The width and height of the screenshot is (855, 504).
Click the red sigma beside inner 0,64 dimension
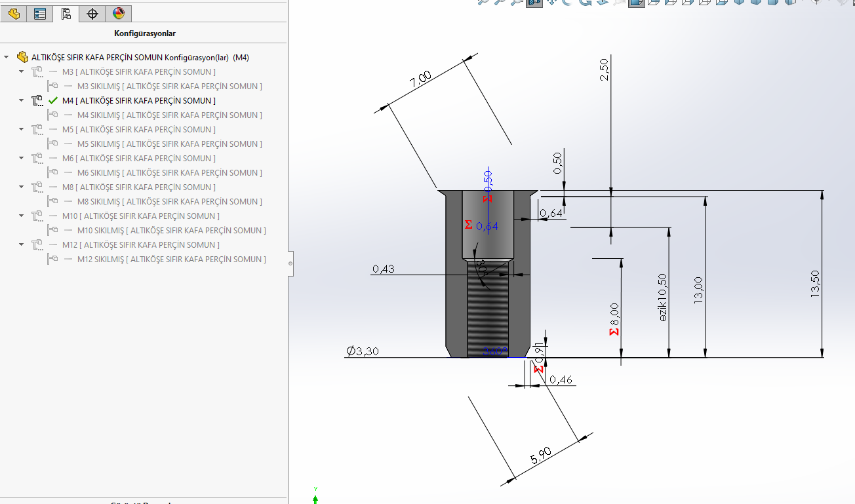(468, 225)
